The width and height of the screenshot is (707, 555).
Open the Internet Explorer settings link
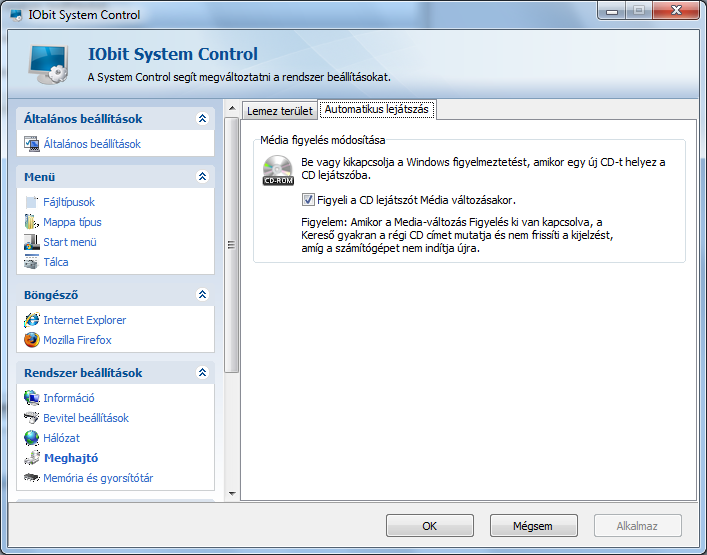click(x=85, y=320)
